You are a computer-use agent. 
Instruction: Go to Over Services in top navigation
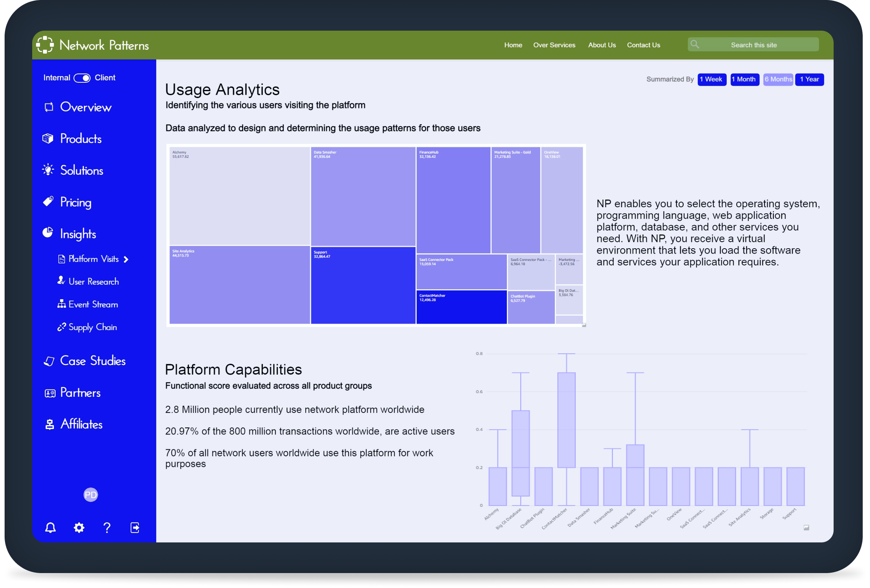(x=554, y=45)
